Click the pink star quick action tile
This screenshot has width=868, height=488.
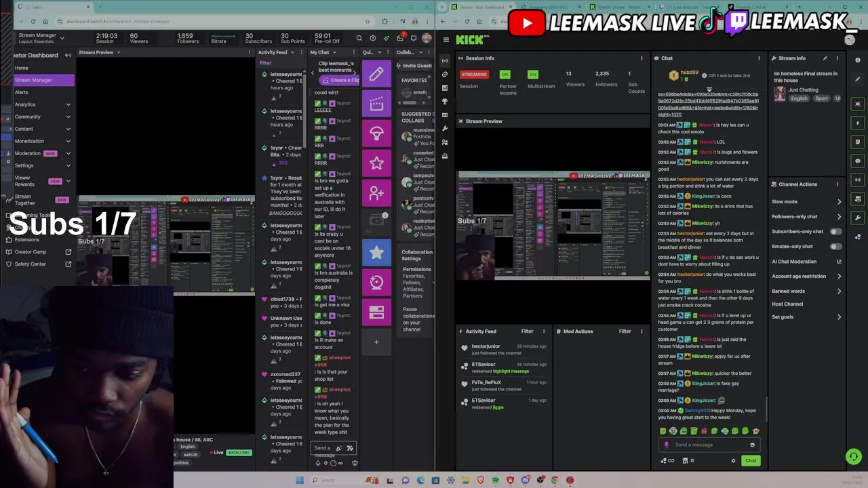(x=376, y=163)
